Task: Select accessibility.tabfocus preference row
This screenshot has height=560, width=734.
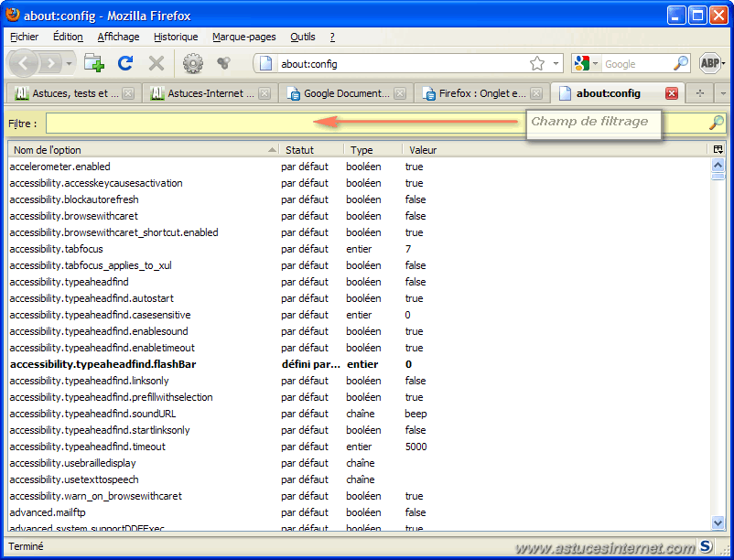Action: coord(360,249)
